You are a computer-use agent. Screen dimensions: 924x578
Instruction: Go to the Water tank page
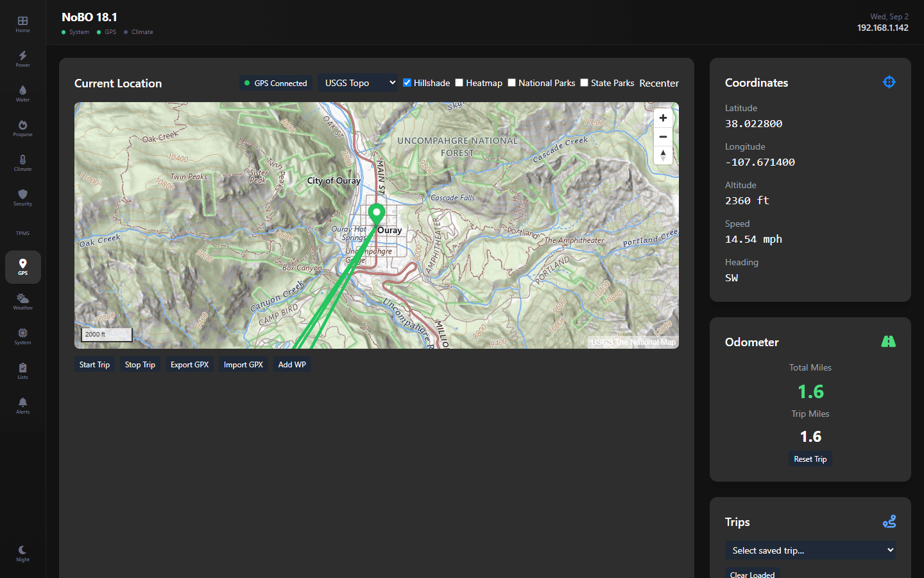point(22,94)
